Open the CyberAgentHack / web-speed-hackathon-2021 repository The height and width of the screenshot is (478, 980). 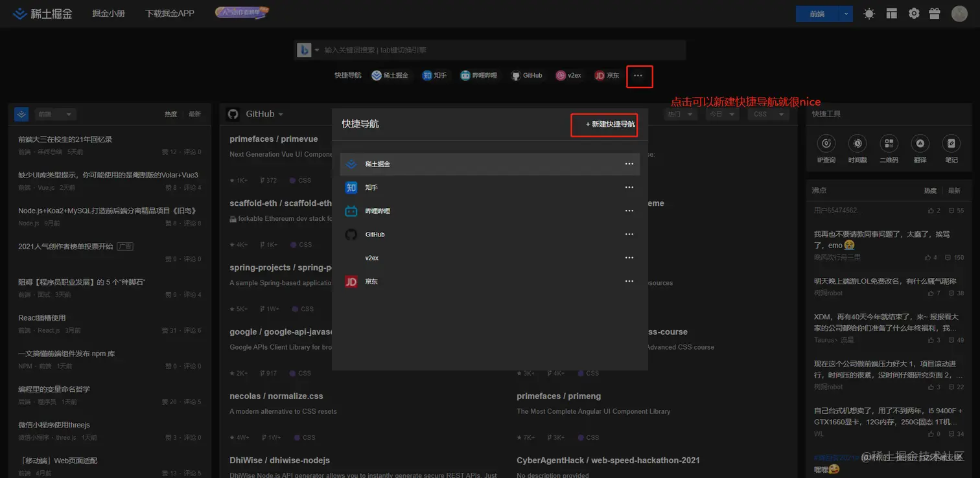tap(608, 460)
